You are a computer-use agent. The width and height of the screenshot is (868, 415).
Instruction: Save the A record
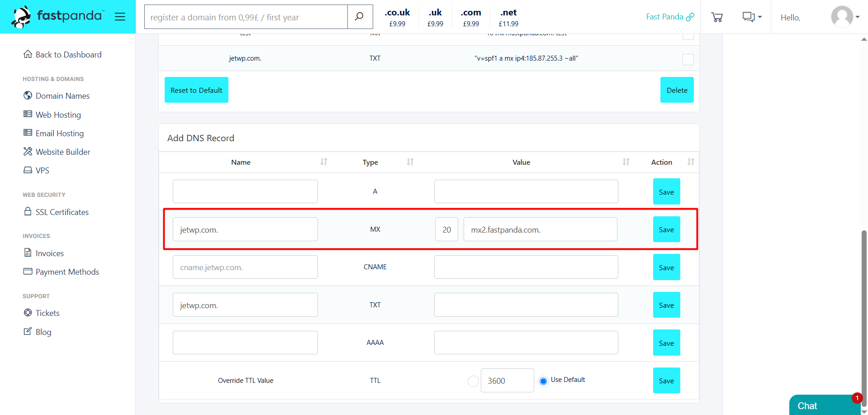click(666, 191)
